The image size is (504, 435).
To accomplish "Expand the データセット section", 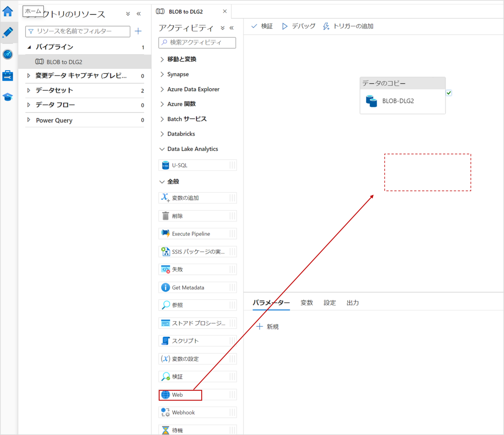I will [x=29, y=90].
